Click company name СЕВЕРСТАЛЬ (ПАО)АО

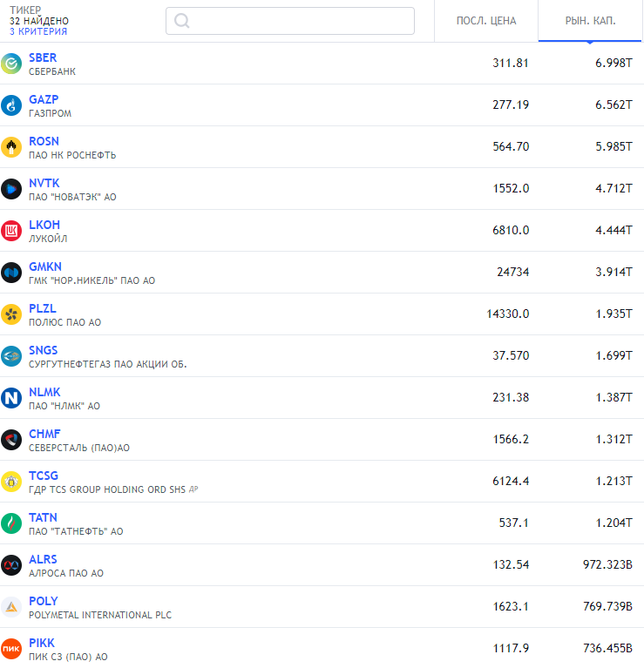click(78, 448)
